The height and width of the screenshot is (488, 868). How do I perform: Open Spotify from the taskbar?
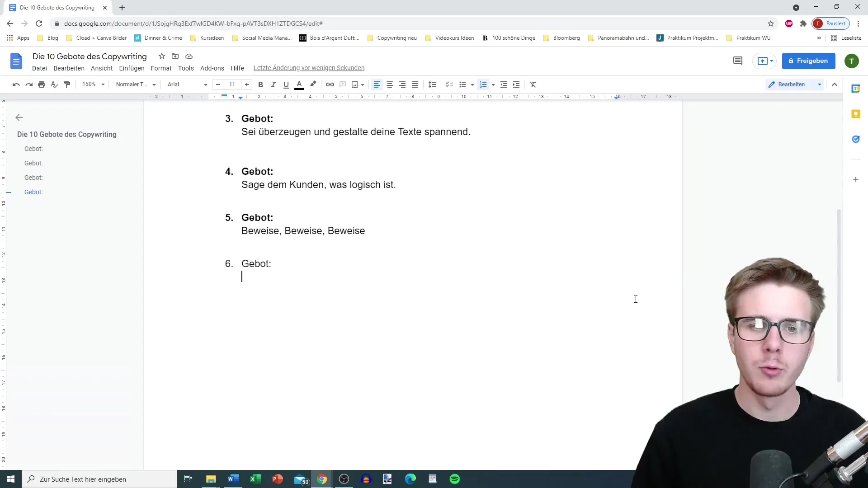point(455,479)
